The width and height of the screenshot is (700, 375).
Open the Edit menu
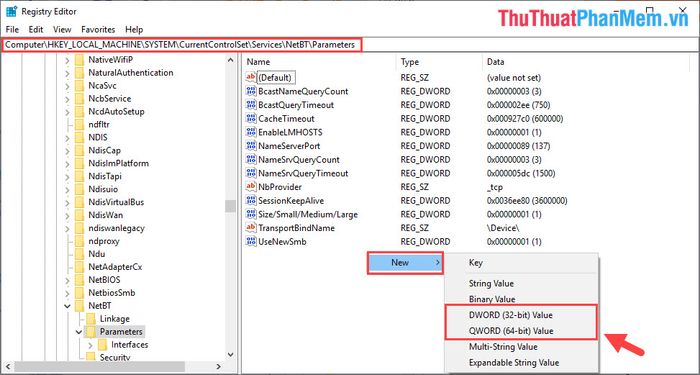coord(36,30)
